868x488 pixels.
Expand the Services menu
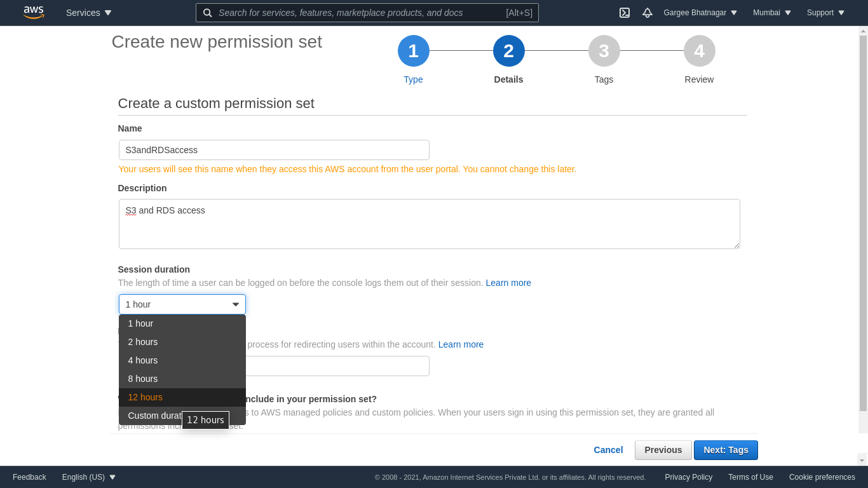click(89, 13)
